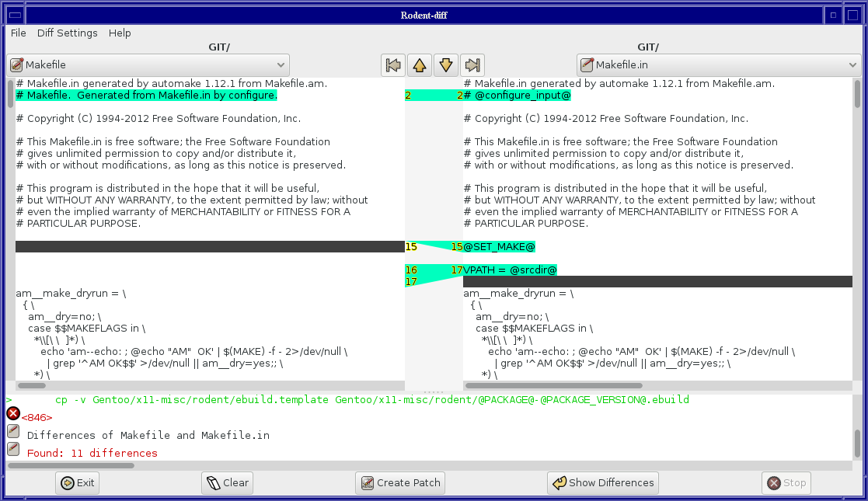This screenshot has width=868, height=501.
Task: Open the Diff Settings menu
Action: click(x=68, y=33)
